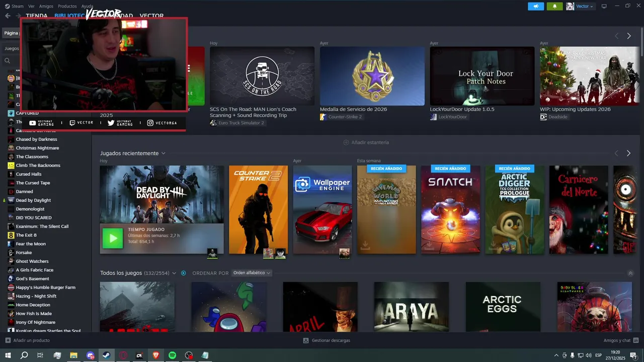Viewport: 644px width, 362px height.
Task: Open SCS On The Road news thumbnail
Action: (262, 76)
